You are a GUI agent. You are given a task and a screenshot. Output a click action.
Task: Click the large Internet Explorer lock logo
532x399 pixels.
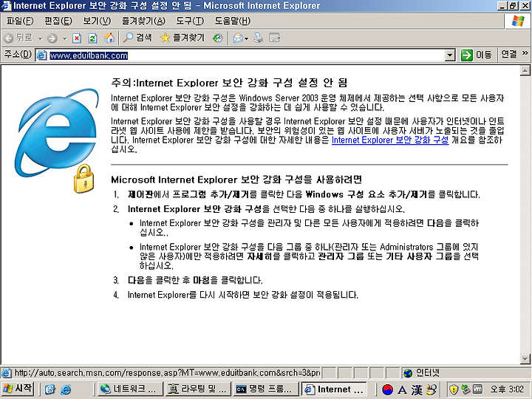coord(56,140)
